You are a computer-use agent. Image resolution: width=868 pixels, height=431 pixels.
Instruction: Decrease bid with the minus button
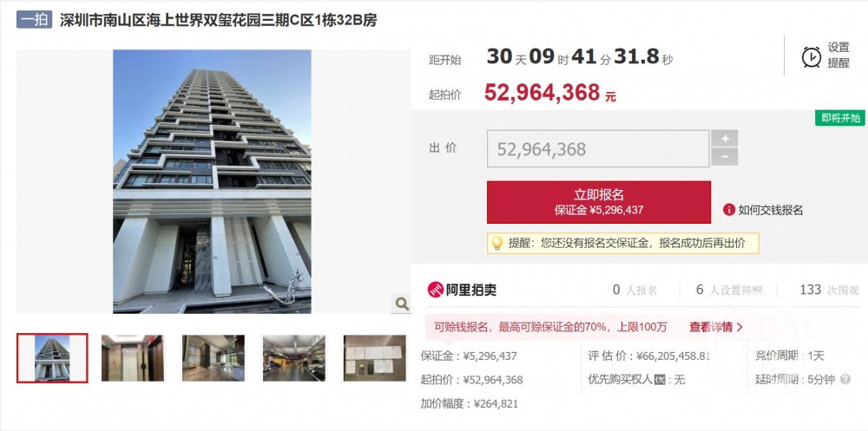click(x=725, y=157)
